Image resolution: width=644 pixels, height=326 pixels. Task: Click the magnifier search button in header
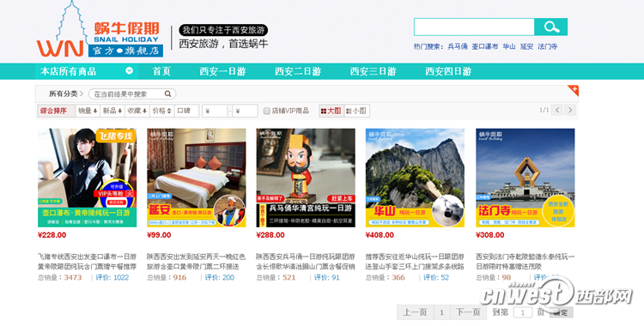click(x=550, y=27)
